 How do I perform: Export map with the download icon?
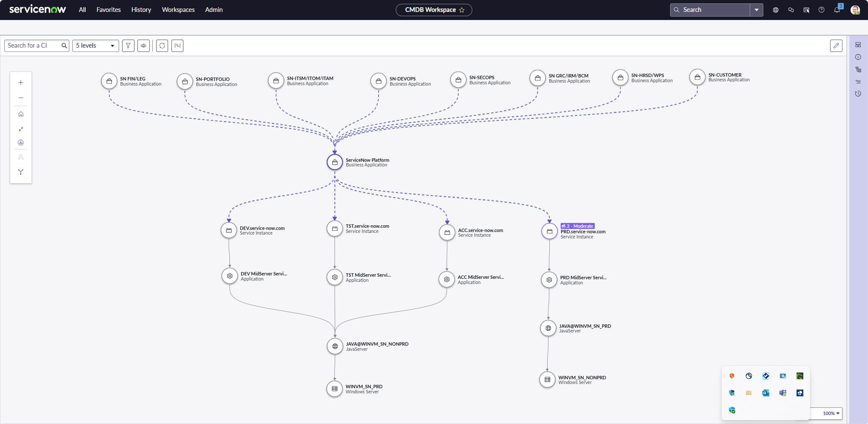tap(21, 143)
